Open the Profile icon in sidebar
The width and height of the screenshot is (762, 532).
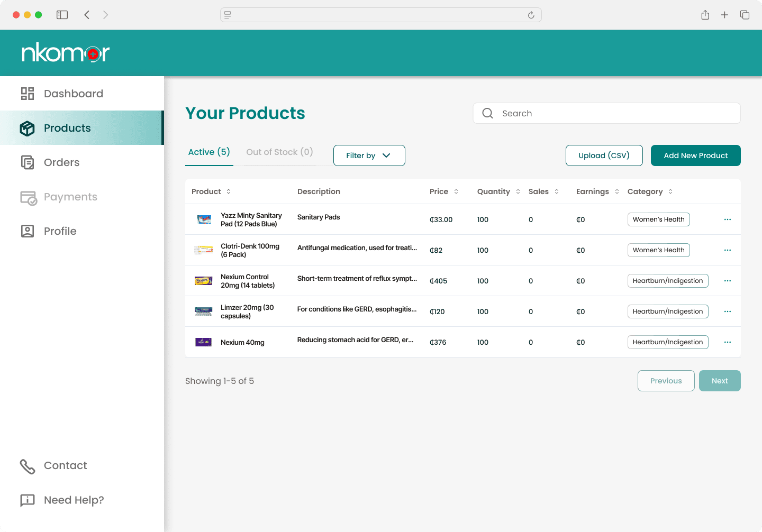coord(28,231)
